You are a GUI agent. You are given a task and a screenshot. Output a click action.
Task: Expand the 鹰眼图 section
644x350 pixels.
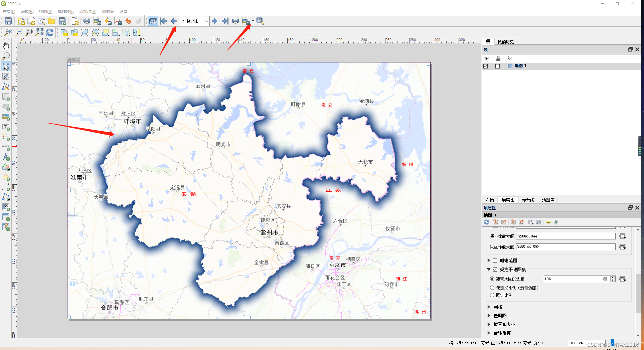489,315
